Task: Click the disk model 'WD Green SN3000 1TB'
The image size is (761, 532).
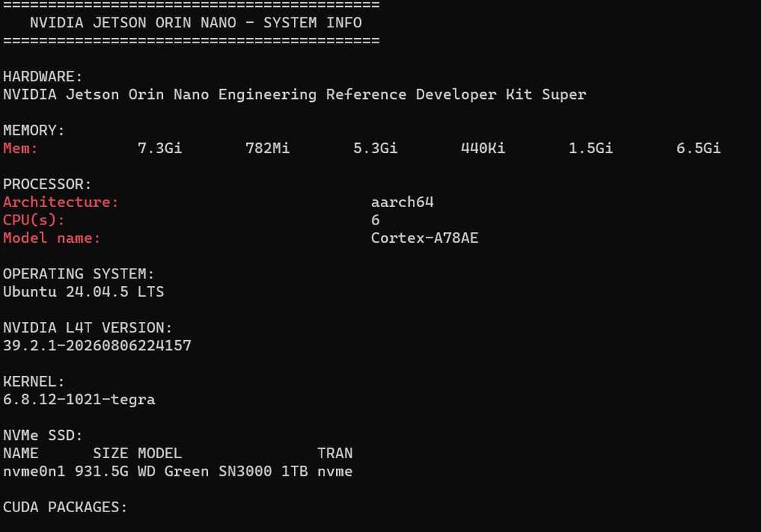Action: tap(222, 471)
